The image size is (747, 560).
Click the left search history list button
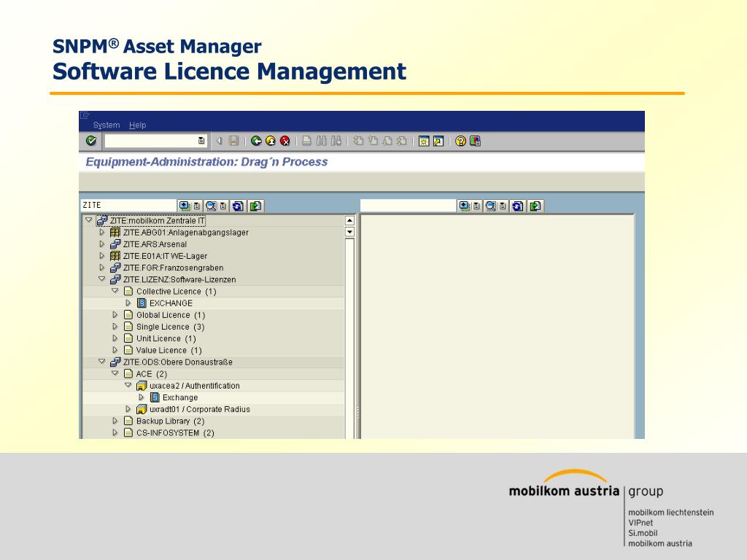(222, 206)
